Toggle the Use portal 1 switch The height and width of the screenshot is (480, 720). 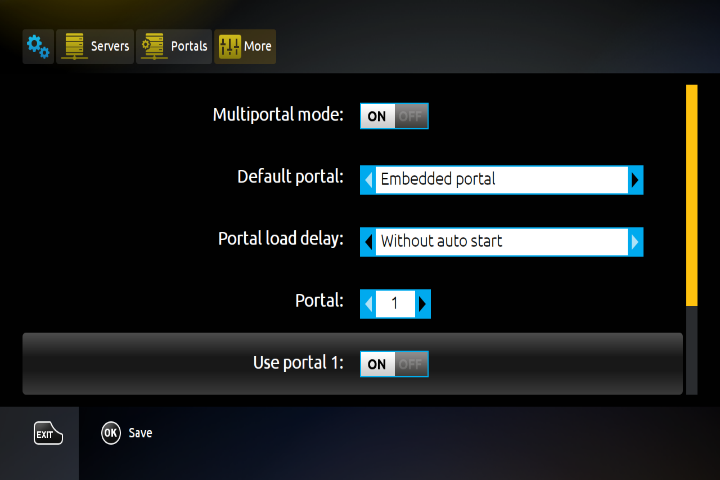click(x=394, y=364)
